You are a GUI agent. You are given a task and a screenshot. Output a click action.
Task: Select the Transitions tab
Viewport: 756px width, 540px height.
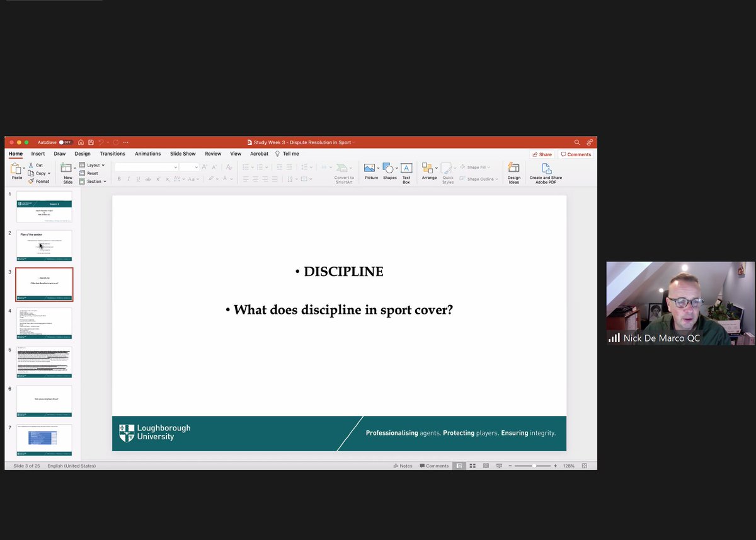coord(112,154)
